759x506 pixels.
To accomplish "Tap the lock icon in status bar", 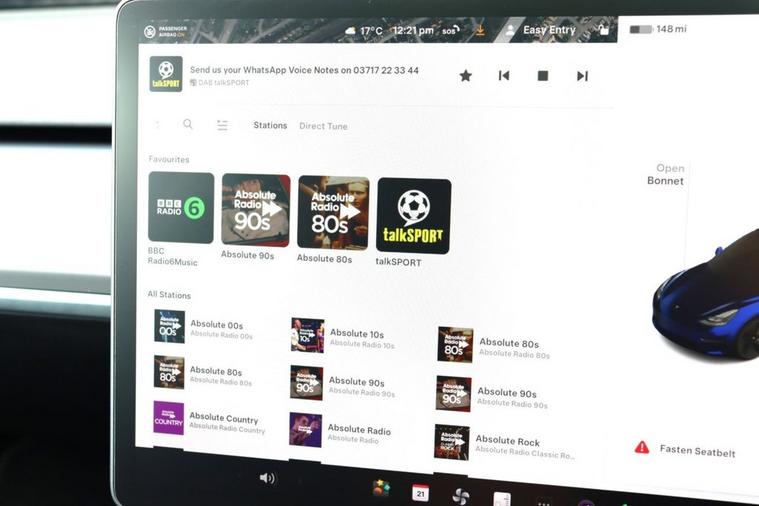I will pyautogui.click(x=603, y=29).
